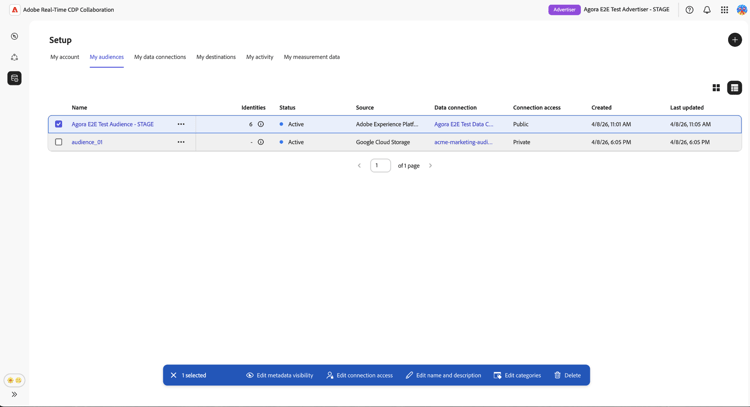Click the Identities column header
The image size is (750, 407).
253,108
